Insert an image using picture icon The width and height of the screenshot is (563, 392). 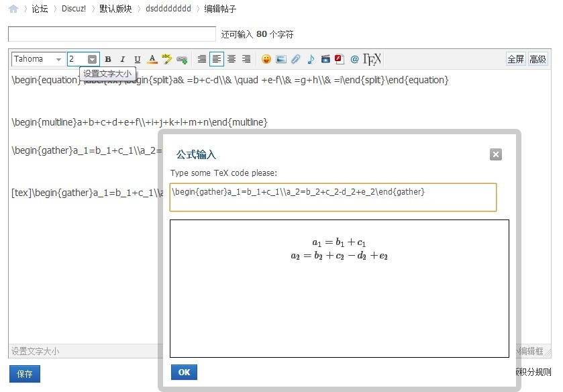[280, 59]
